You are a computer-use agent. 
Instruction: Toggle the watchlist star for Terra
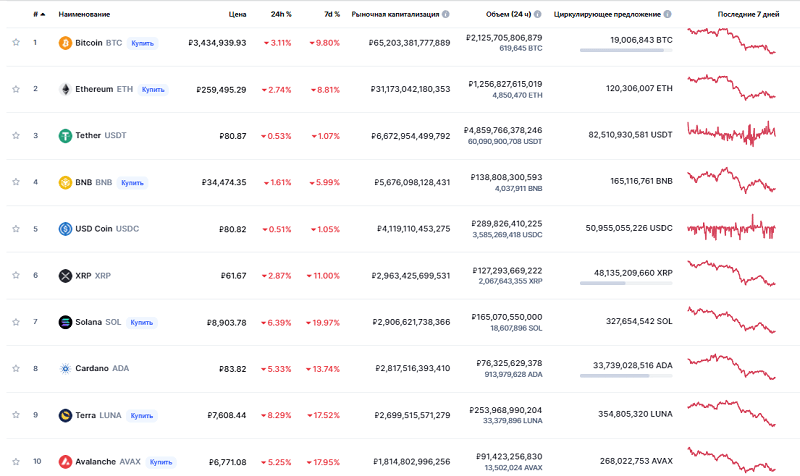[x=15, y=415]
